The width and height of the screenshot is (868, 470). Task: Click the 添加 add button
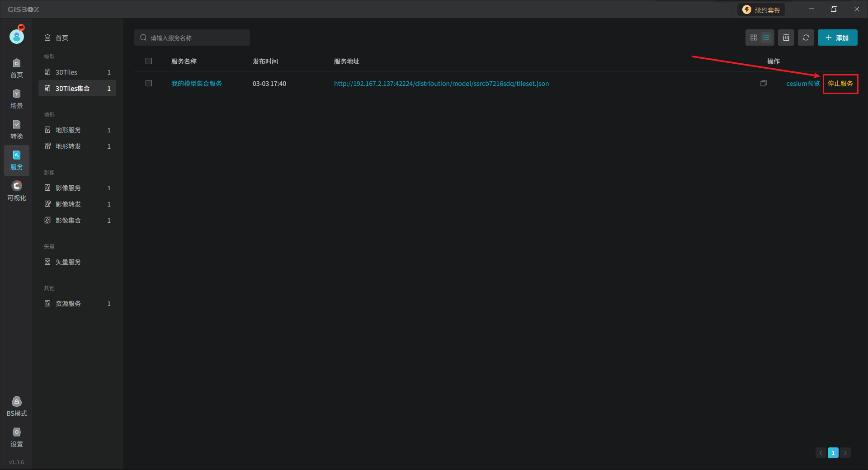point(837,38)
